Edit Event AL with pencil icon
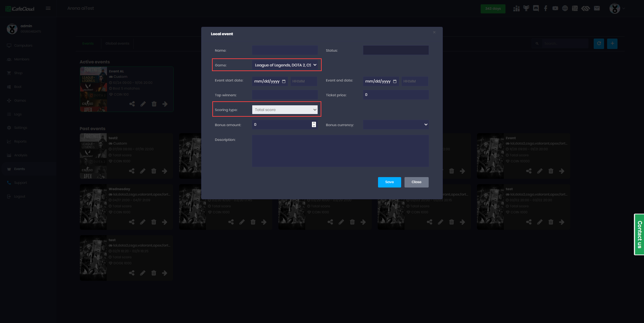This screenshot has width=644, height=323. [143, 104]
